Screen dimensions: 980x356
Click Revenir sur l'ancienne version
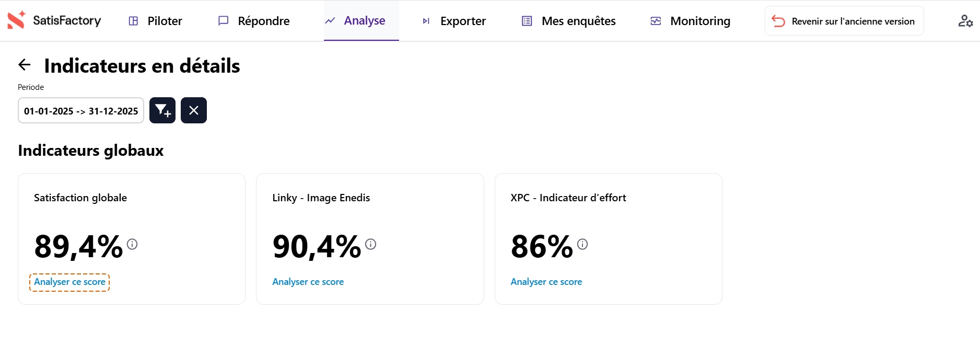point(844,21)
